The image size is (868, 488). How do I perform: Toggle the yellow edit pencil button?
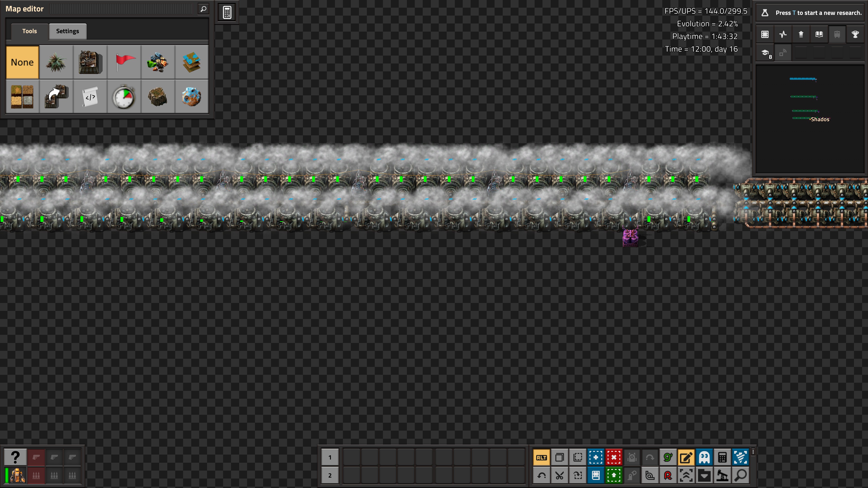coord(686,457)
